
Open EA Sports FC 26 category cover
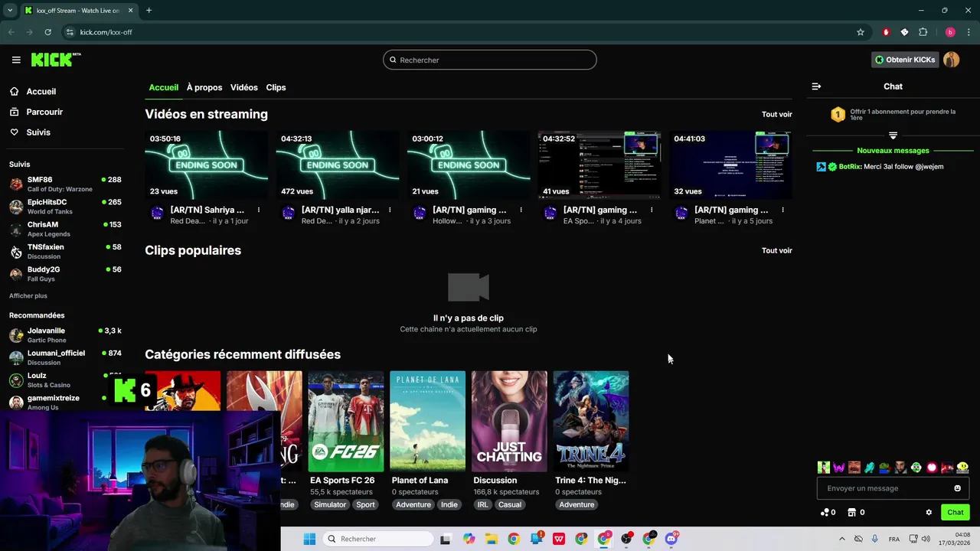point(346,421)
